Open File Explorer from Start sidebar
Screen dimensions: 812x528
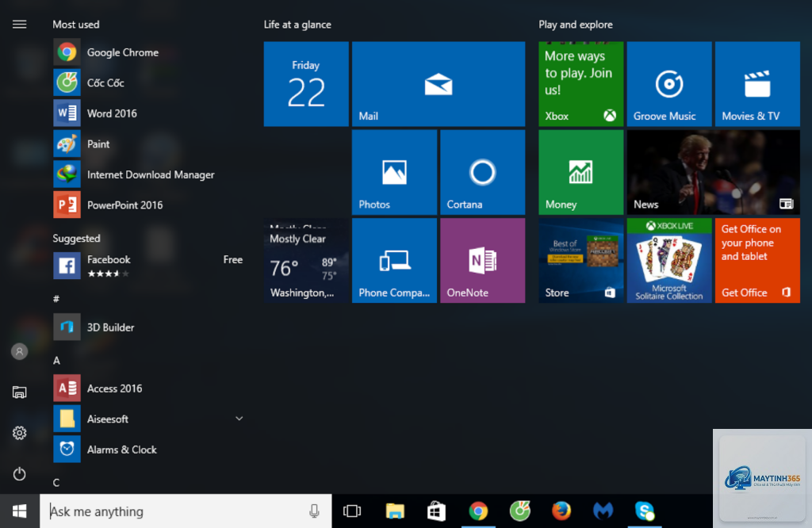pos(20,392)
